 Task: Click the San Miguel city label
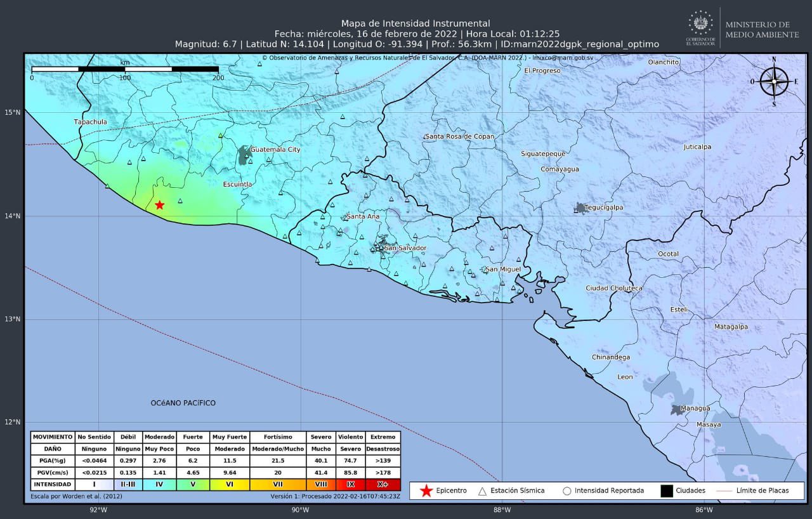[502, 269]
